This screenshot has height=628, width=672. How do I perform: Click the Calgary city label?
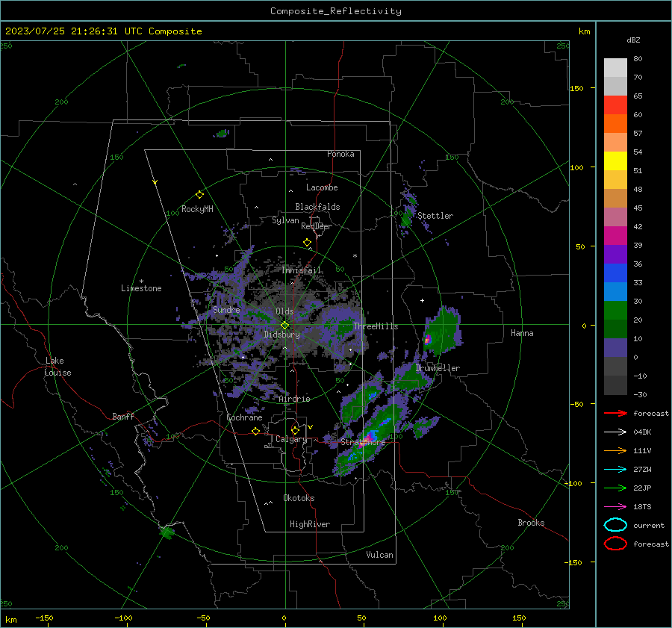click(291, 439)
